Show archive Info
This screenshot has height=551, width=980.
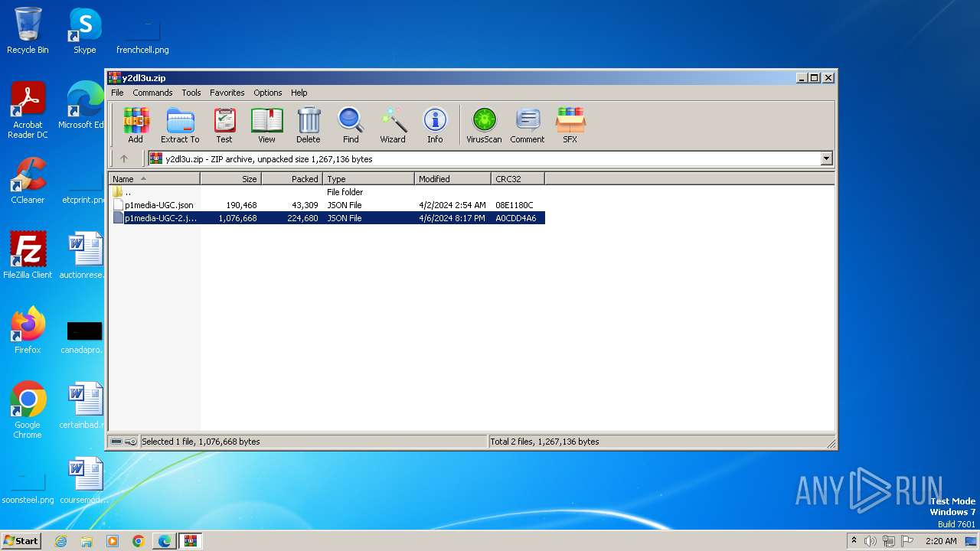click(435, 126)
